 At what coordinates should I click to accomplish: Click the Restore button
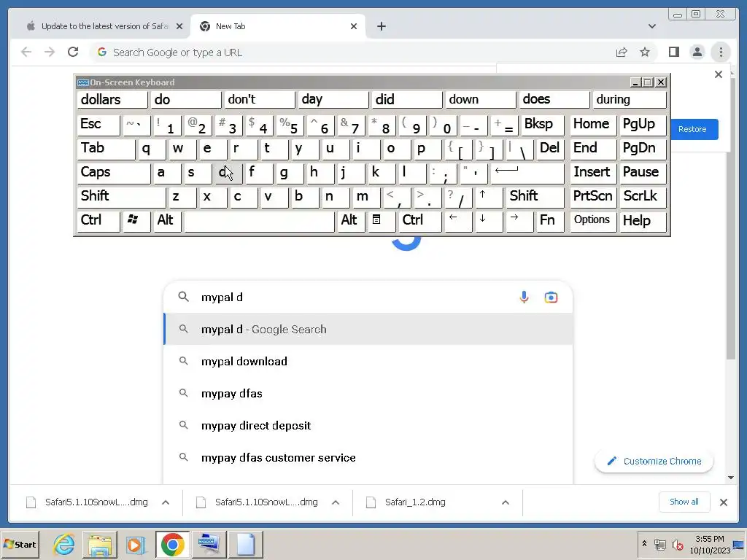(x=692, y=129)
